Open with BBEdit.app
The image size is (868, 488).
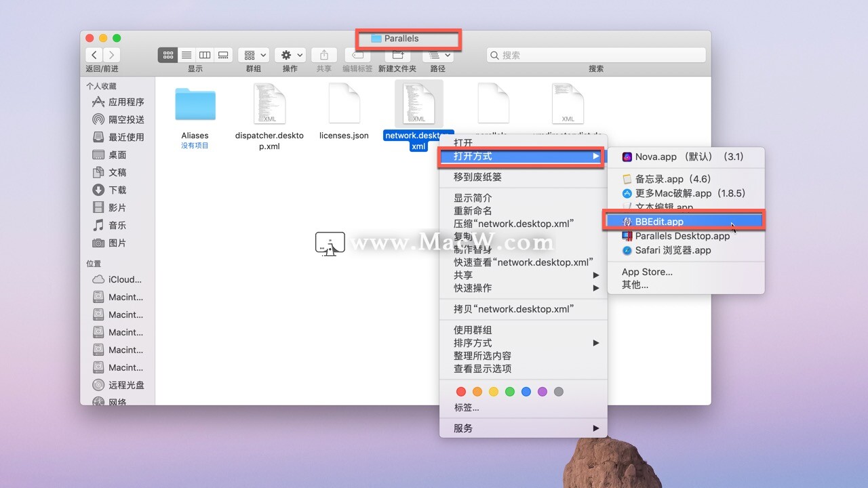(x=686, y=222)
